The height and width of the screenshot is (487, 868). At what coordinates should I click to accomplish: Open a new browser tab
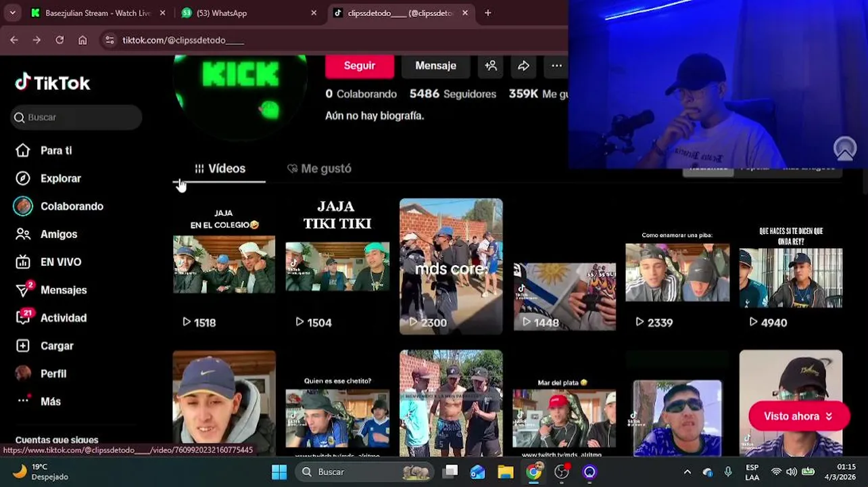[487, 13]
